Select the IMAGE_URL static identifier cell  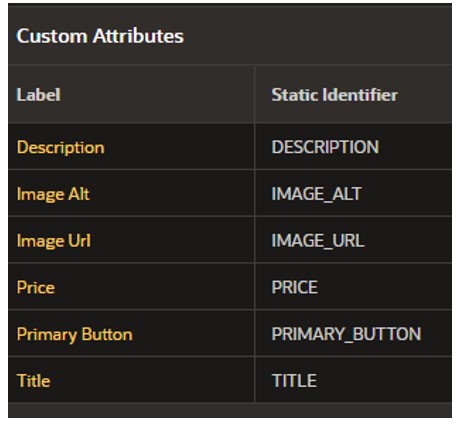[353, 240]
